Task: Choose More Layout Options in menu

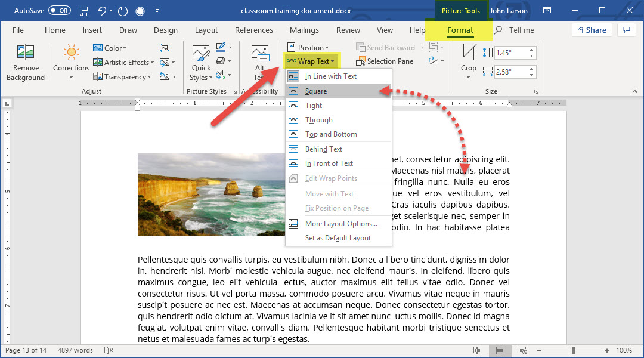Action: tap(341, 224)
